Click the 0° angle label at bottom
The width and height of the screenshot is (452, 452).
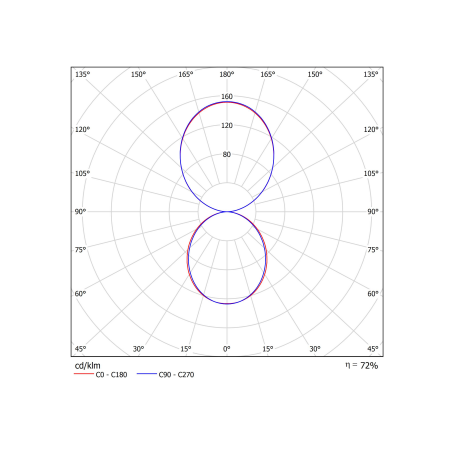[x=227, y=349]
